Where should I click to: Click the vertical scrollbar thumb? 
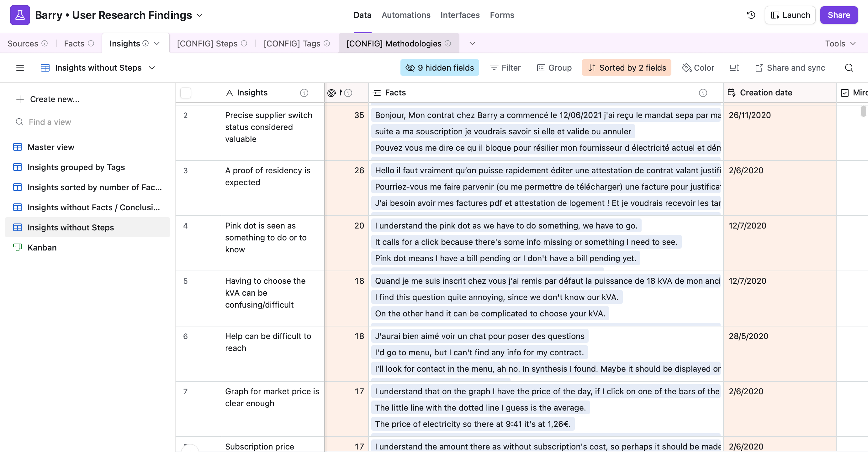[x=863, y=111]
